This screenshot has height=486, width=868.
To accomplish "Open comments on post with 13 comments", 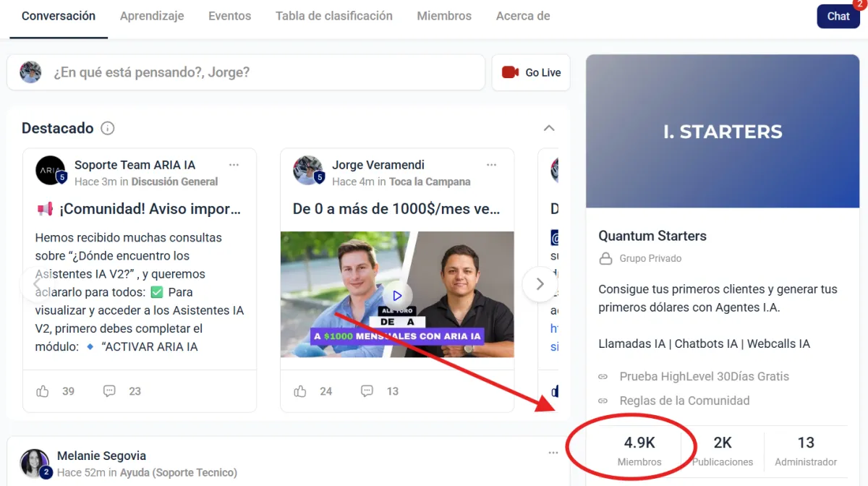I will [x=367, y=391].
